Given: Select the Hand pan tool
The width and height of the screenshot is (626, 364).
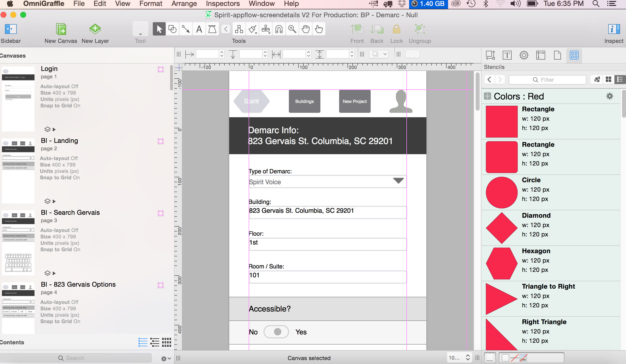Looking at the screenshot, I should tap(306, 29).
